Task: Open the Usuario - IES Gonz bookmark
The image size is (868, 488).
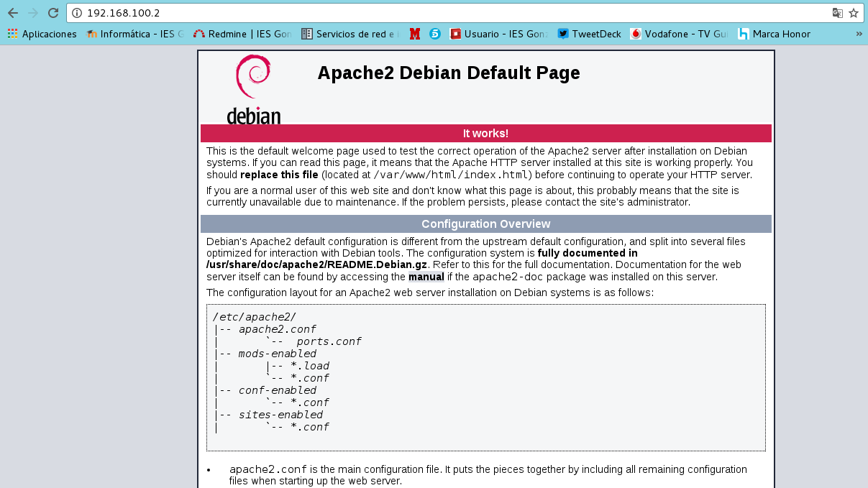Action: click(499, 34)
